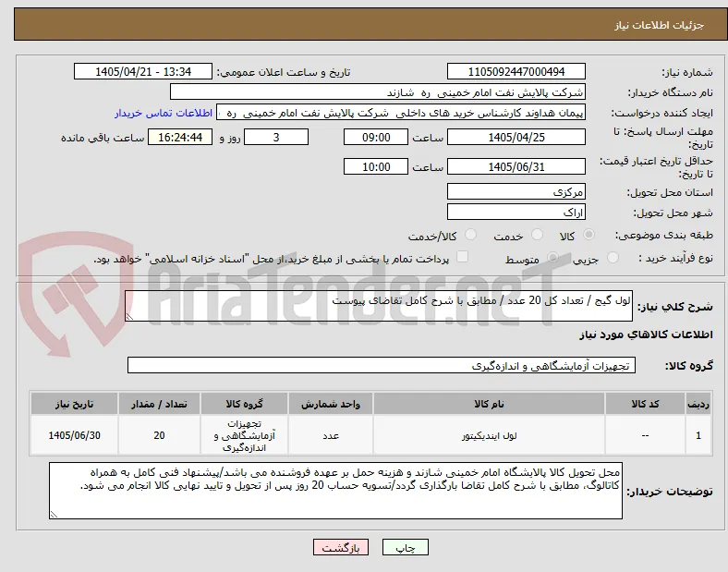Click the unit cell عدد

point(331,435)
